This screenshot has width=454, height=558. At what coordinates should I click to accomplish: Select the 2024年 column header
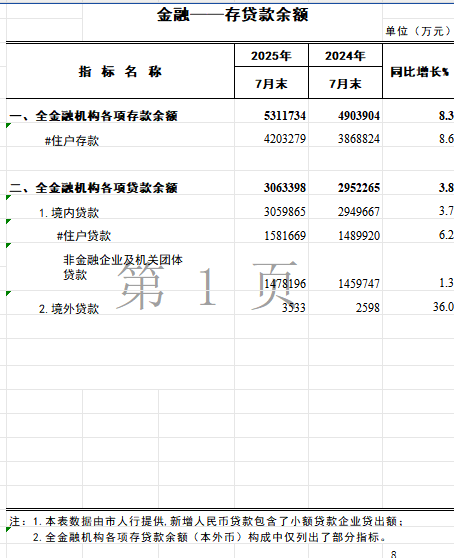click(345, 56)
